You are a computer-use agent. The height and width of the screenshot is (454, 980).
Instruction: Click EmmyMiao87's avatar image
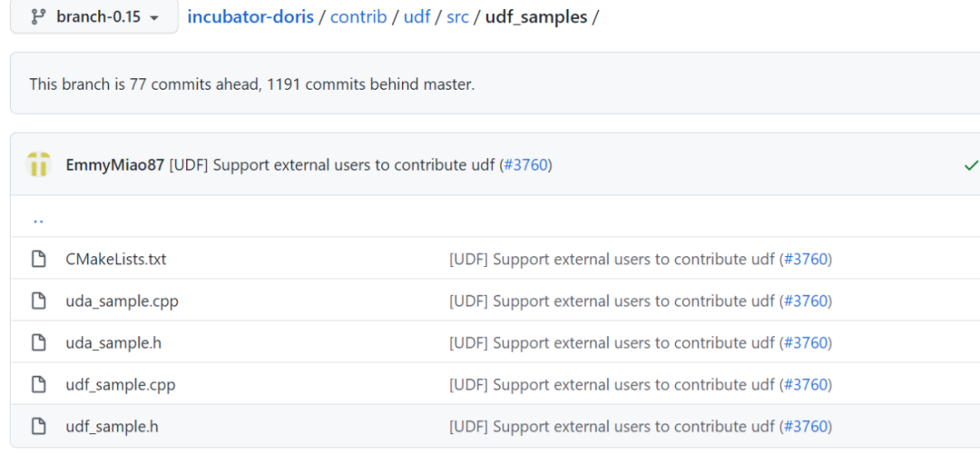point(38,165)
